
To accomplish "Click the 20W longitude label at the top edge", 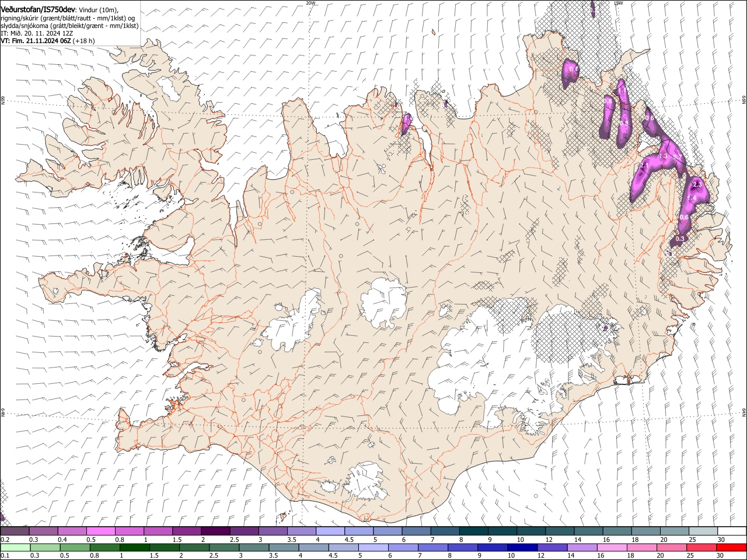I will click(310, 3).
